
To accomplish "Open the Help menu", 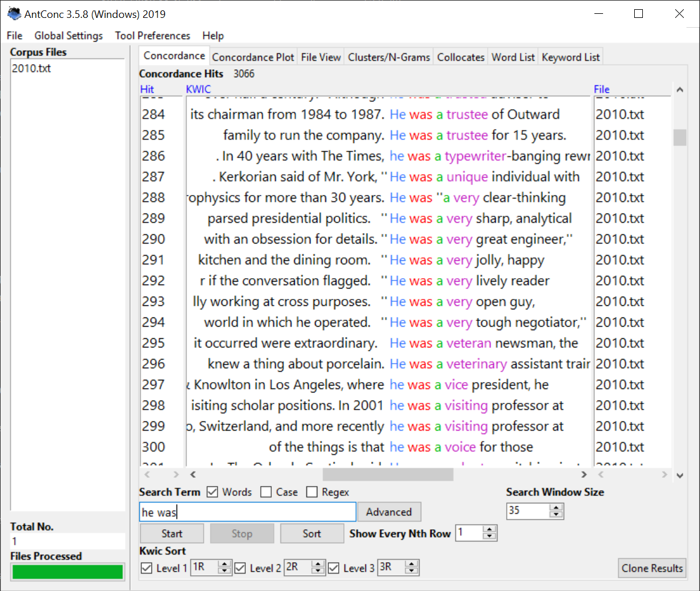I will point(213,36).
